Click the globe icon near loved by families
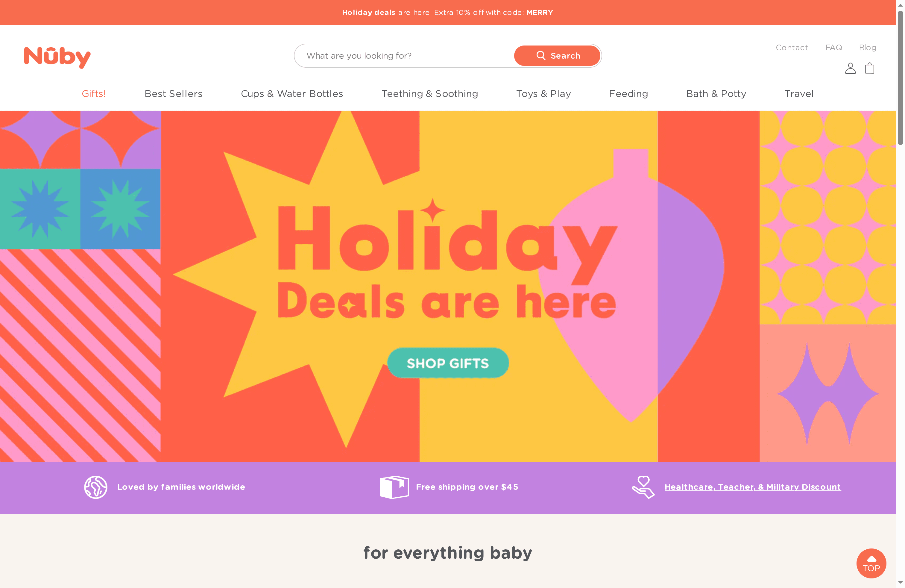 pos(95,487)
